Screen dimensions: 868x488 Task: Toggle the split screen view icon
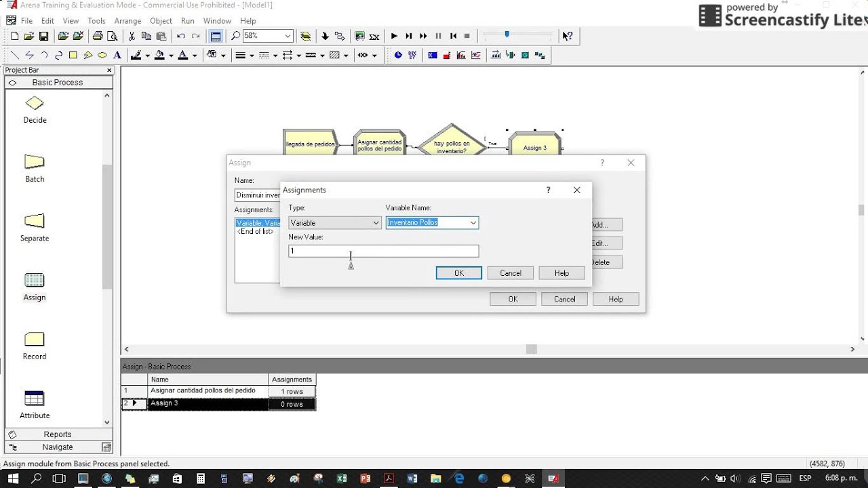coord(216,36)
